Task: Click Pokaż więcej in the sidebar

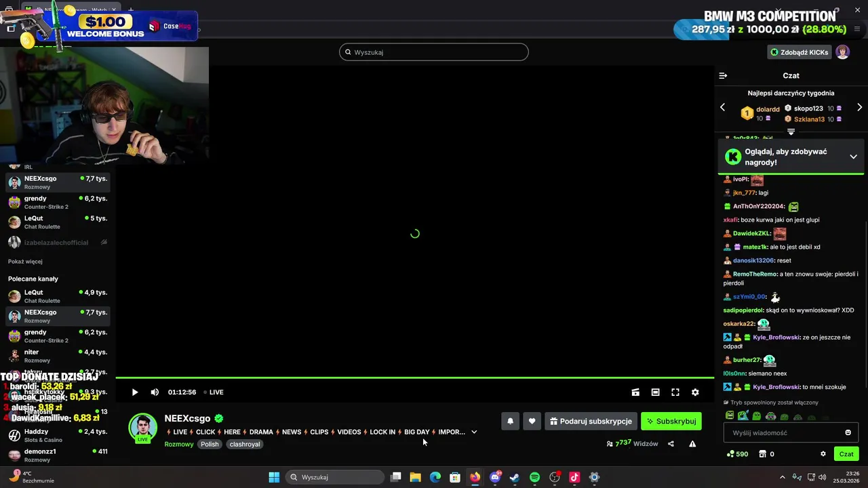Action: tap(25, 262)
